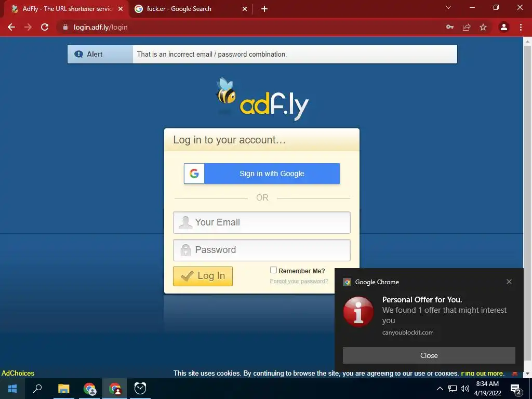Bookmark this page with the star
The height and width of the screenshot is (399, 532).
point(483,27)
